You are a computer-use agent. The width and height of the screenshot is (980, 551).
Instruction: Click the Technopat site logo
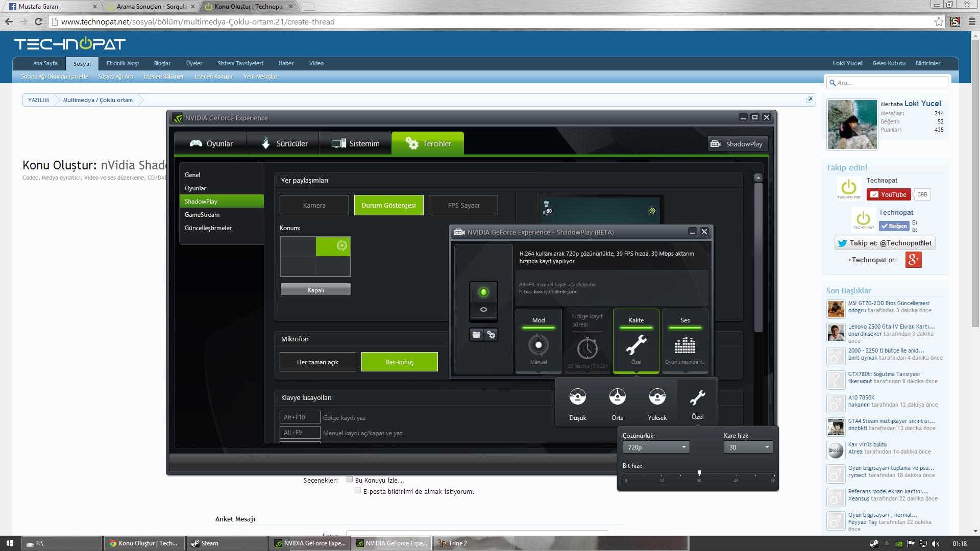(70, 44)
